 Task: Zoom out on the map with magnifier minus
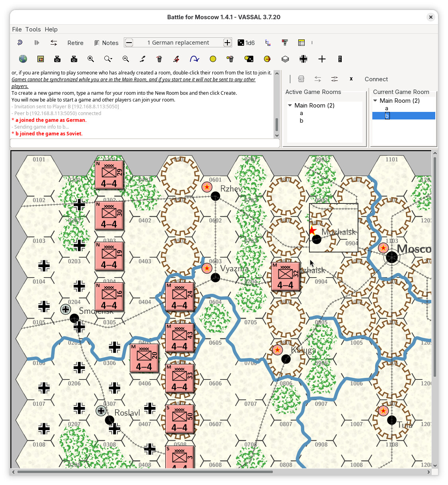pos(126,59)
